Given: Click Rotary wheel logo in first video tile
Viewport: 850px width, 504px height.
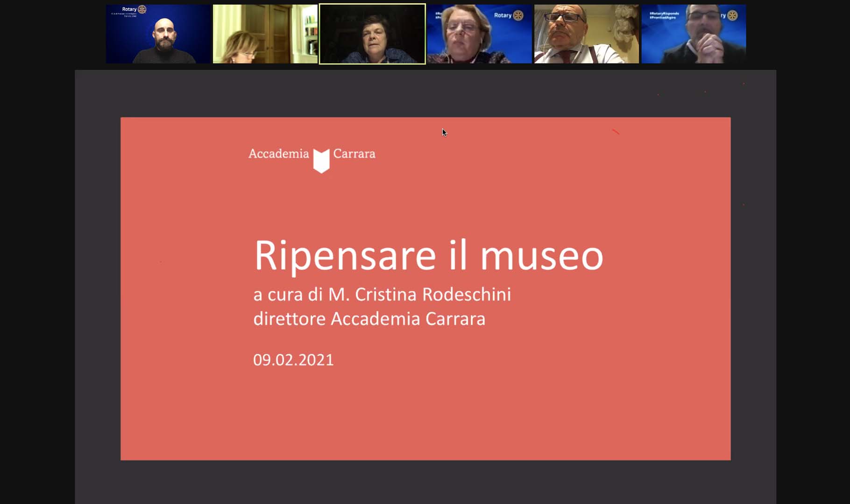Looking at the screenshot, I should pos(142,9).
